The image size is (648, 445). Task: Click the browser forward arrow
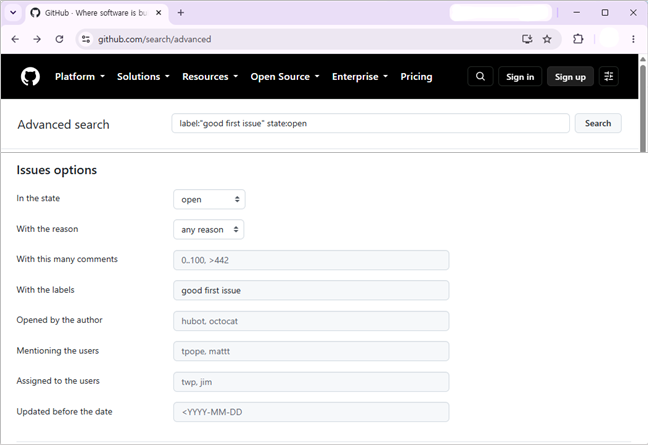[x=37, y=39]
